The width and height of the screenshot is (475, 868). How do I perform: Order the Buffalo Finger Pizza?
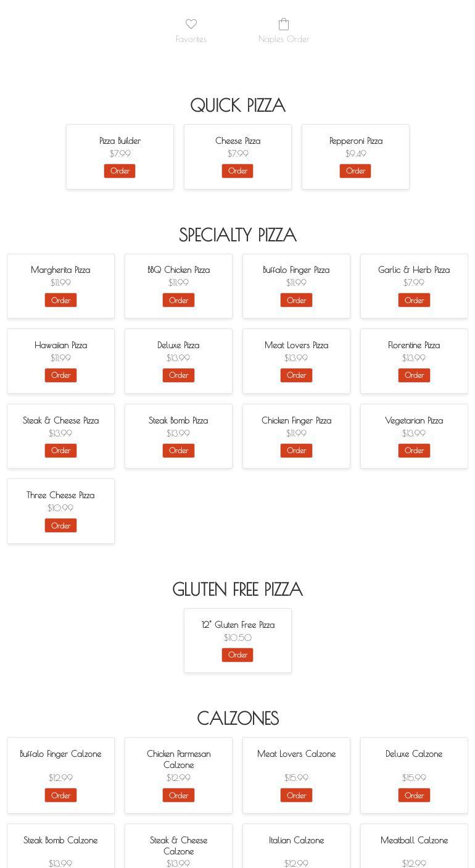pos(296,300)
